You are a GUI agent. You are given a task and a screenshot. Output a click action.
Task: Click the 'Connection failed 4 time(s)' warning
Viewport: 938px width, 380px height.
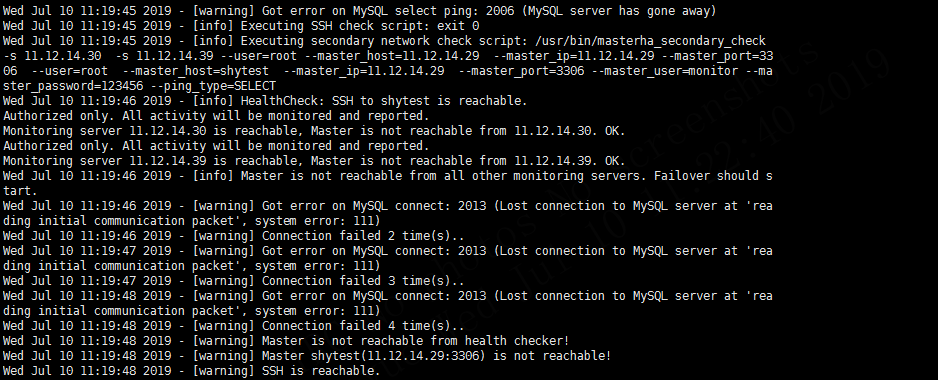tap(233, 325)
